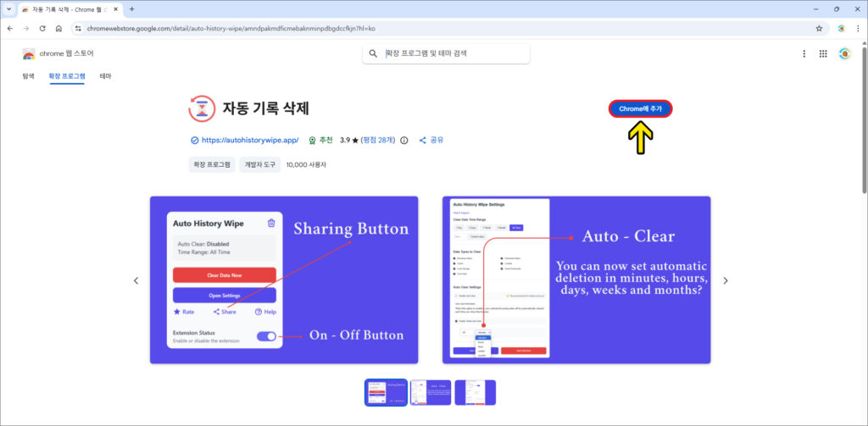Image resolution: width=868 pixels, height=426 pixels.
Task: Bookmark this page with the star icon
Action: 819,28
